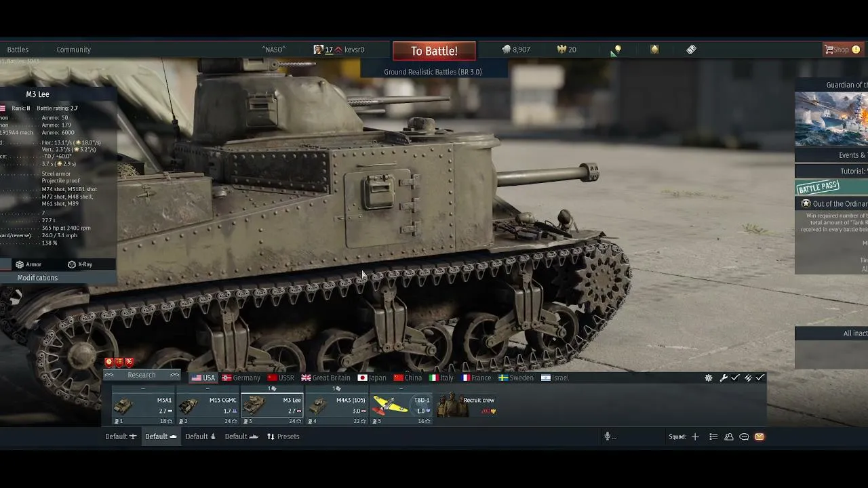This screenshot has width=868, height=488.
Task: Expand the Research panel
Action: [x=142, y=375]
